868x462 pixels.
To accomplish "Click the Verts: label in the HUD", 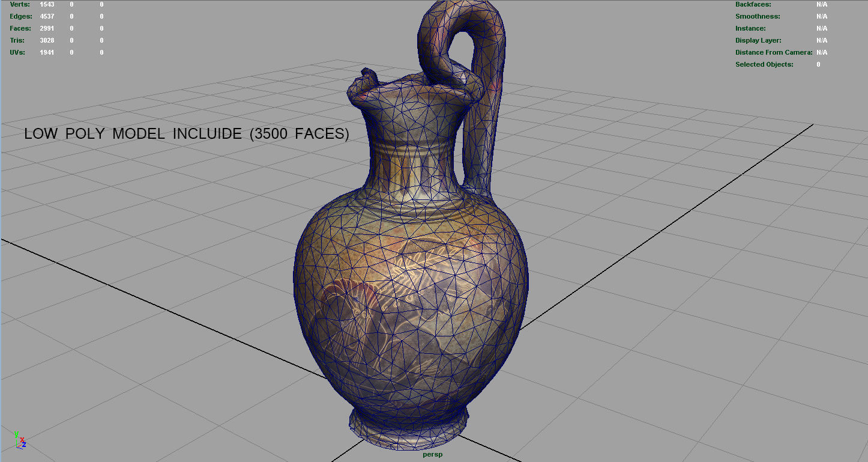I will click(x=20, y=4).
